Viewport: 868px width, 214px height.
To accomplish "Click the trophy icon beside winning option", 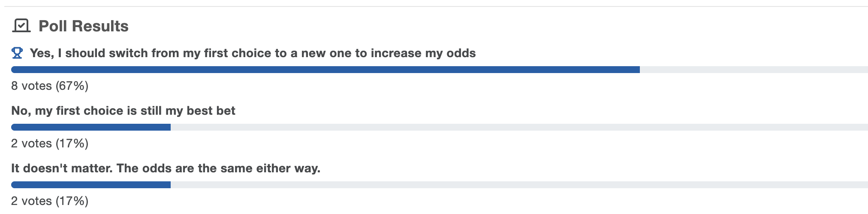I will [17, 53].
